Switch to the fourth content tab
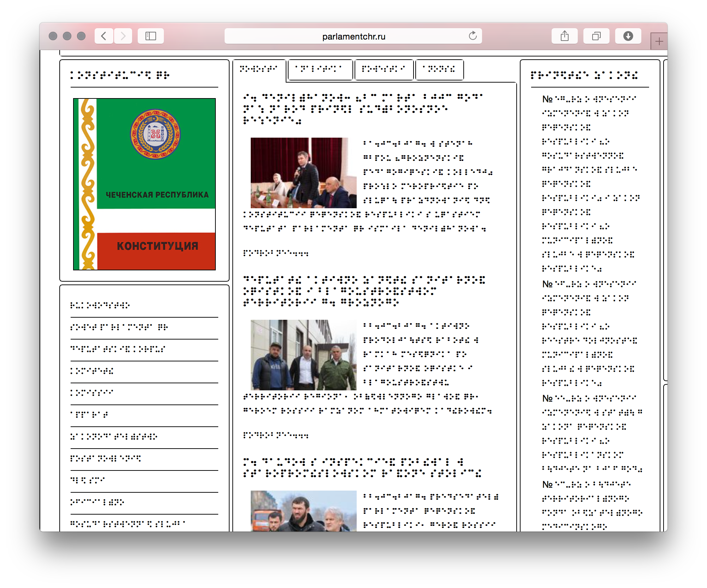The width and height of the screenshot is (707, 588). [439, 70]
